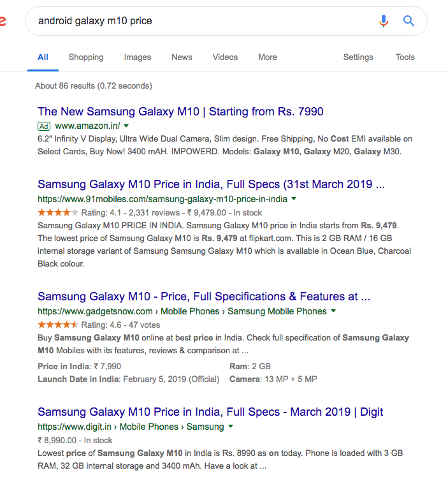Open the Amazon Samsung Galaxy M10 ad link
448x491 pixels.
click(x=180, y=112)
